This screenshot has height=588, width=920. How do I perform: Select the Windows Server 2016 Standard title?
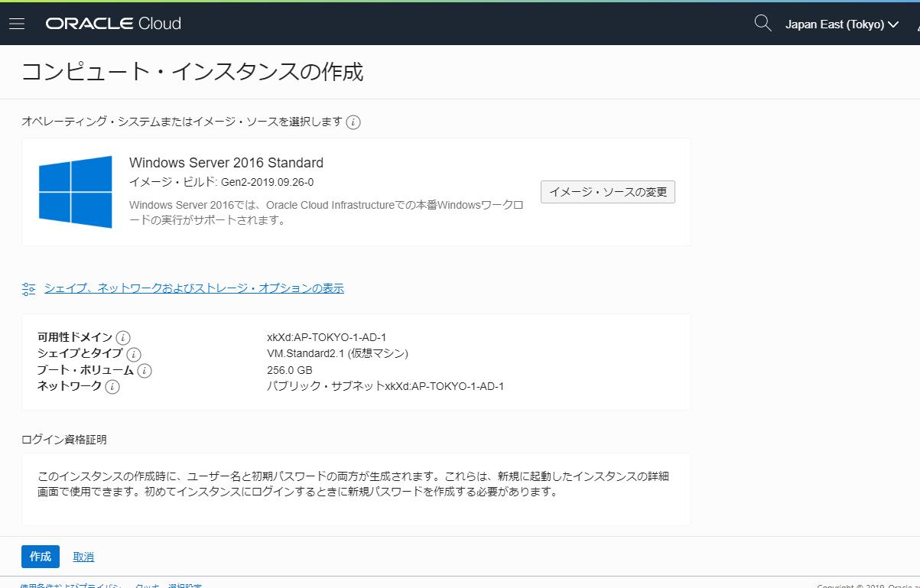226,163
